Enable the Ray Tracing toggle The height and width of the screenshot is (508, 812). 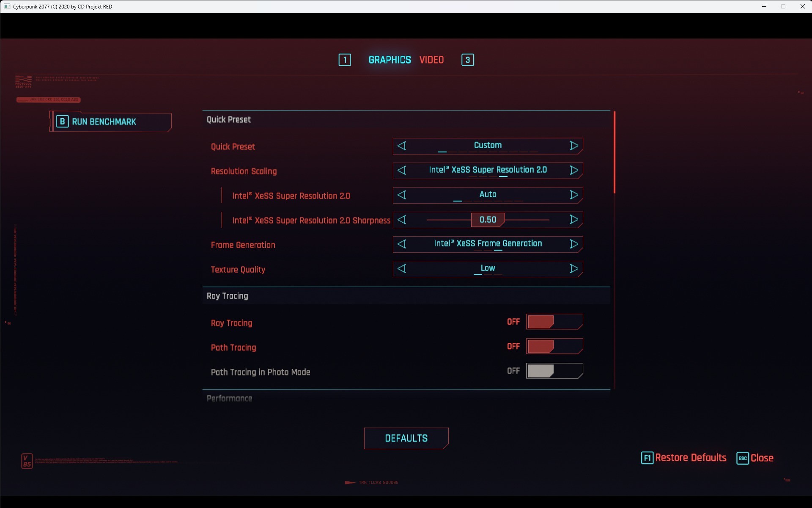pyautogui.click(x=554, y=322)
